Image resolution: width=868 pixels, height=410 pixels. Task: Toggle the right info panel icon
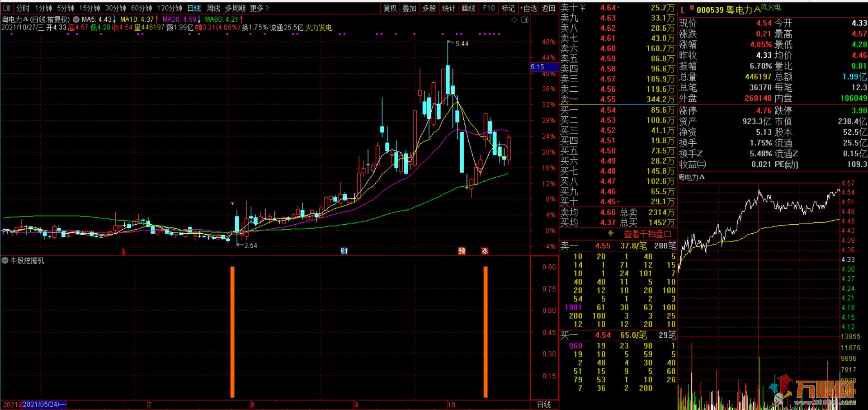tap(525, 20)
